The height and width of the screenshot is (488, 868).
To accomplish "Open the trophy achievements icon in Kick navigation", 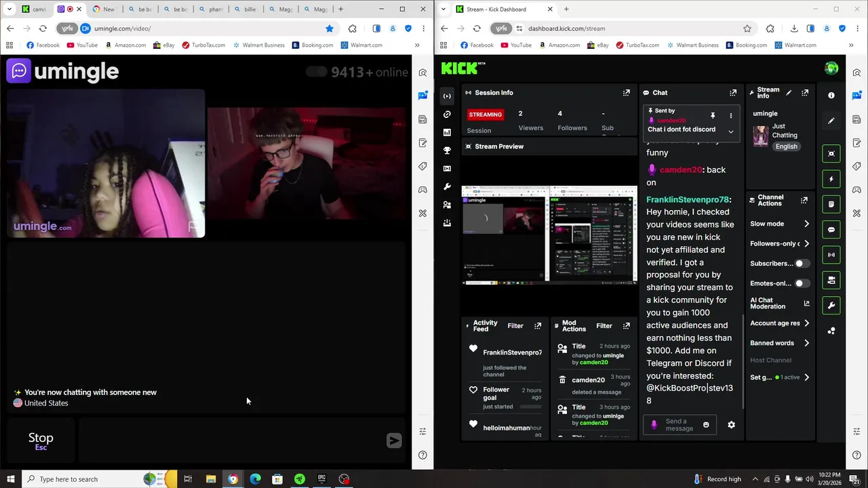I will 447,150.
